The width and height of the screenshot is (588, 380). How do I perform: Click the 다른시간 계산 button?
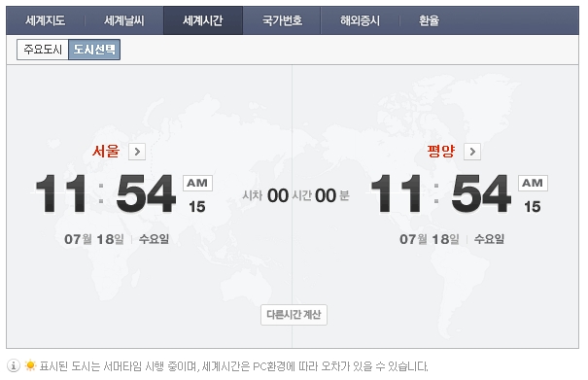pyautogui.click(x=294, y=315)
